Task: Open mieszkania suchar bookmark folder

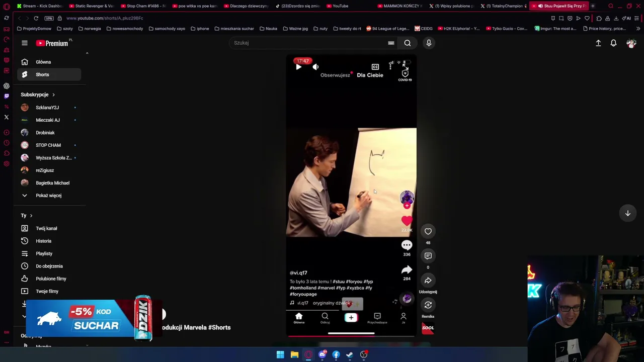Action: point(234,29)
